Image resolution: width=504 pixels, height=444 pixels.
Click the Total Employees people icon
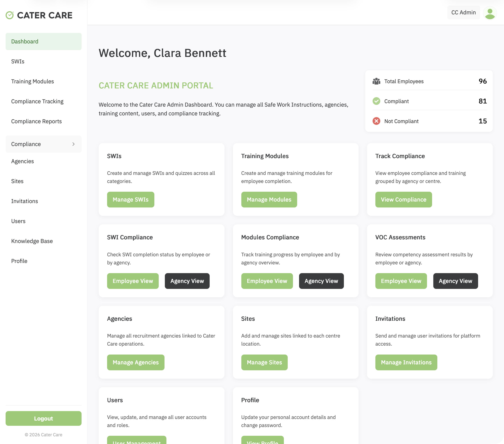click(376, 81)
